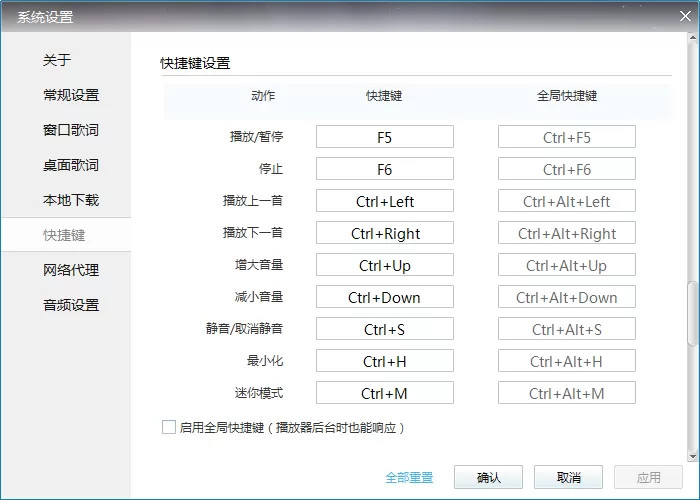Click the 播放下一首 action label
Image resolution: width=700 pixels, height=500 pixels.
(x=253, y=233)
